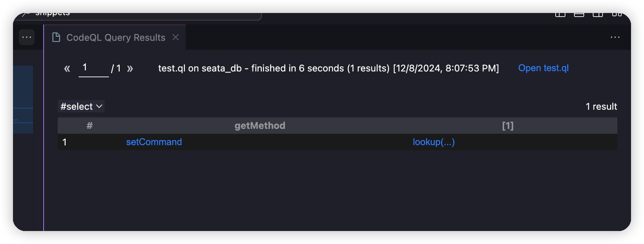
Task: Go to next results page arrow
Action: tap(130, 69)
